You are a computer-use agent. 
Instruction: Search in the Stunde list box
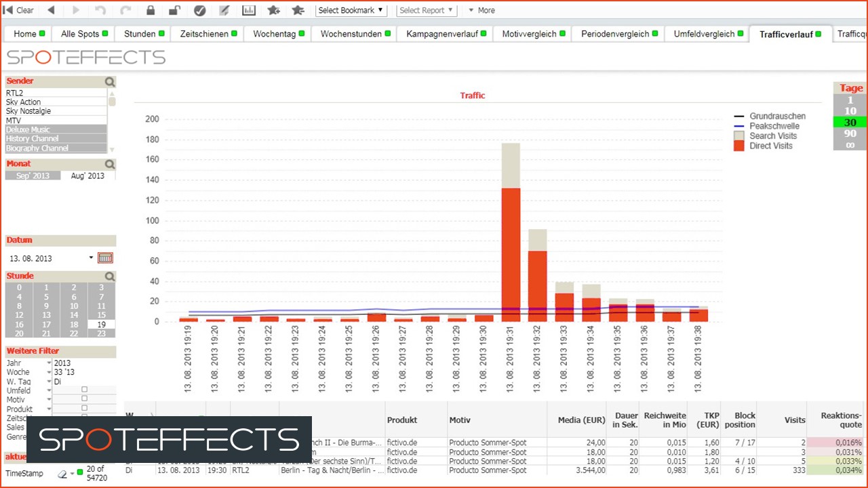[x=110, y=277]
